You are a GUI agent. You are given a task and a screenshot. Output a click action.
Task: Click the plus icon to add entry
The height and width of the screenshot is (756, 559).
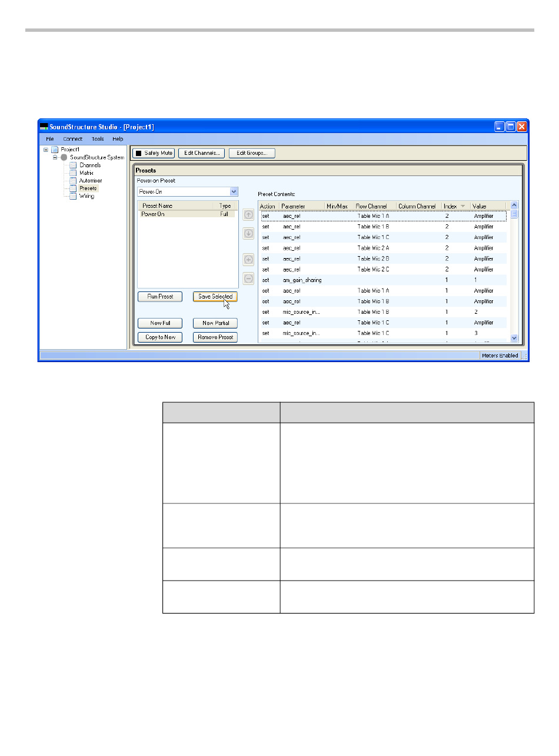click(x=248, y=260)
